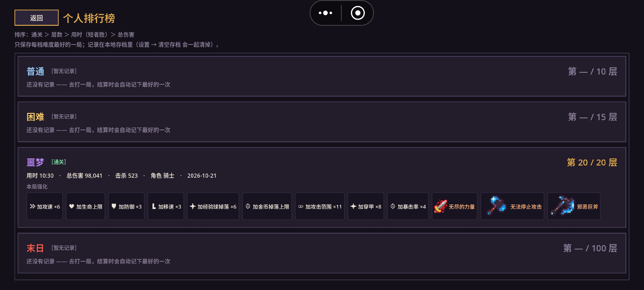
Task: Select the 末日 difficulty record row
Action: click(x=322, y=253)
